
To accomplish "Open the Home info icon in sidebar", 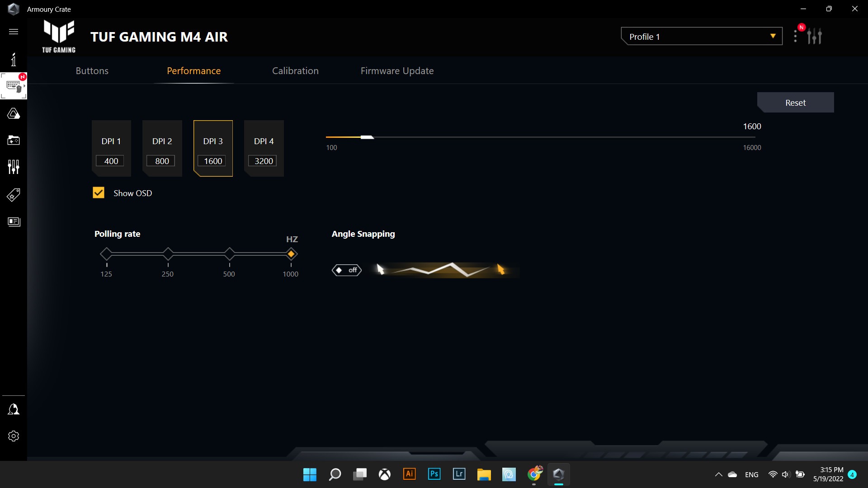I will click(x=14, y=59).
